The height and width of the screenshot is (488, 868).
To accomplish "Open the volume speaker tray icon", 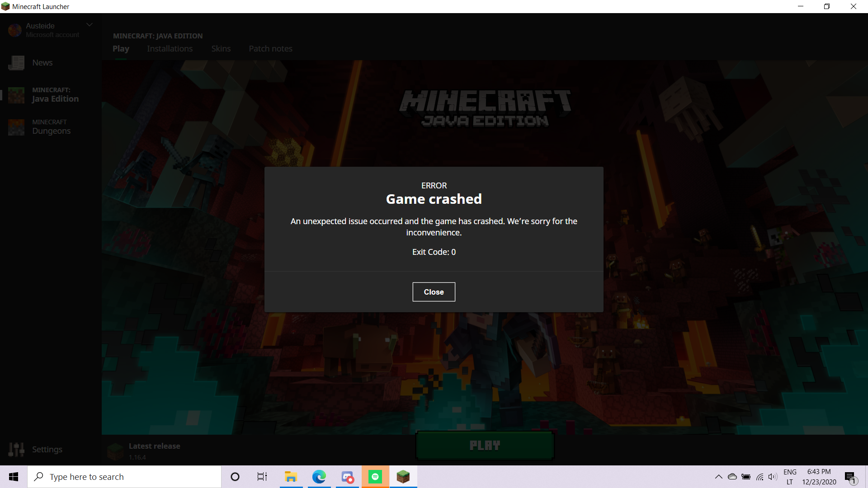I will [772, 477].
